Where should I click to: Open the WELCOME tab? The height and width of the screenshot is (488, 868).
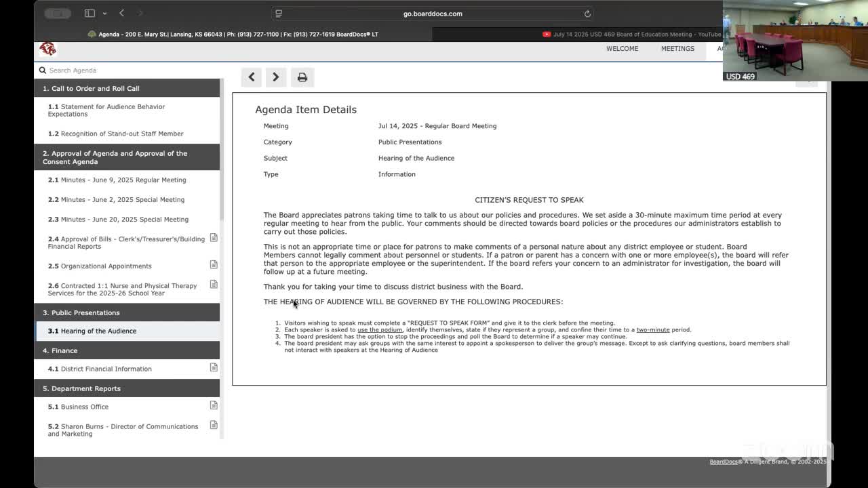coord(623,49)
